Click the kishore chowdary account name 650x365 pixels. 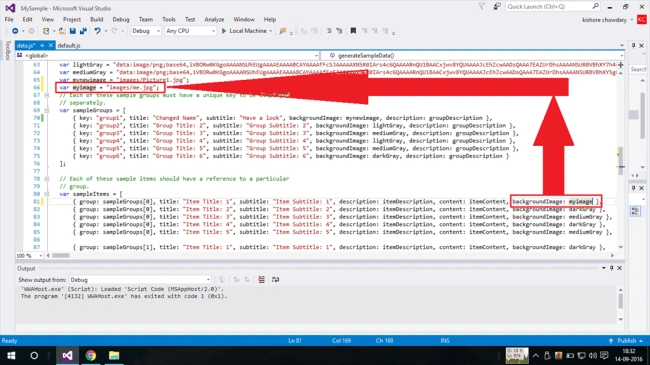(604, 20)
